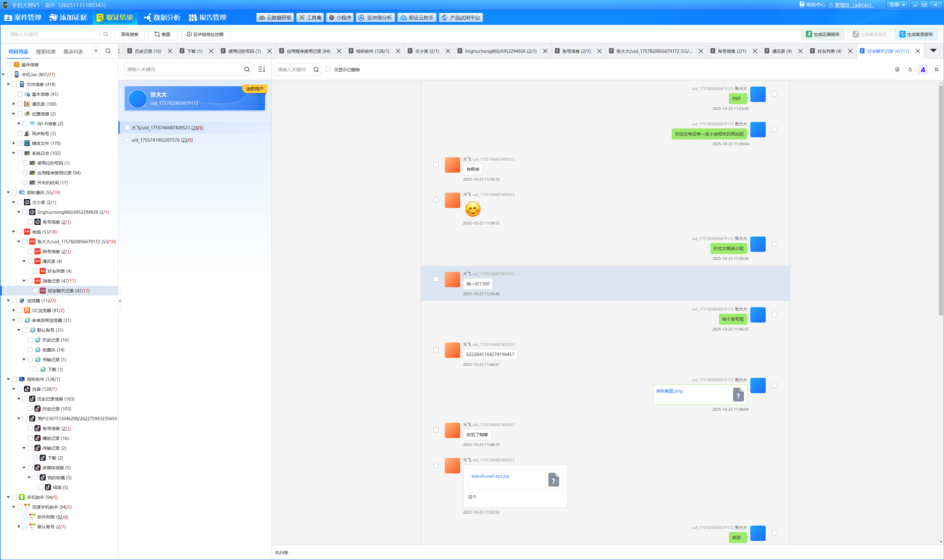The height and width of the screenshot is (560, 944).
Task: Open the tab overflow dropdown arrow
Action: [x=933, y=51]
